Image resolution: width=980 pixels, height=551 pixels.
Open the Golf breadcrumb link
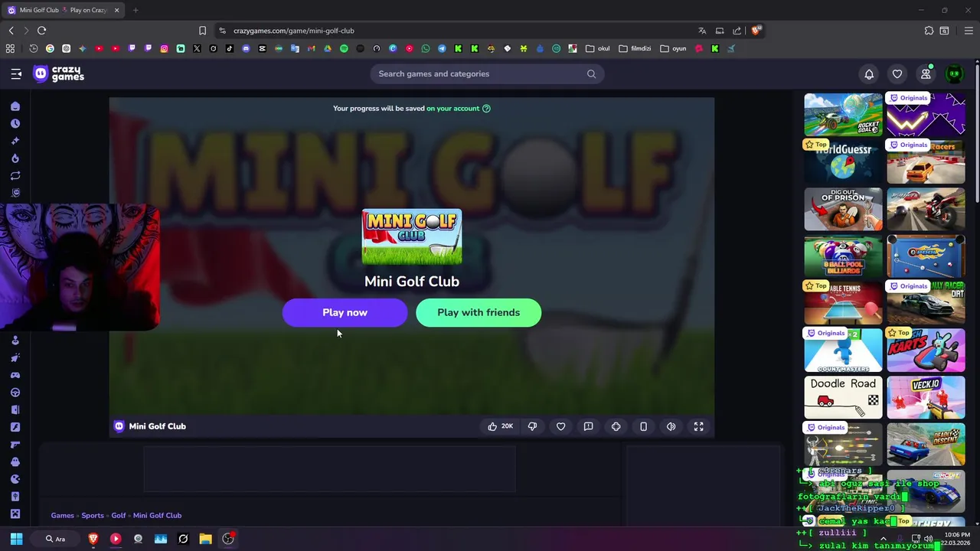pos(119,516)
